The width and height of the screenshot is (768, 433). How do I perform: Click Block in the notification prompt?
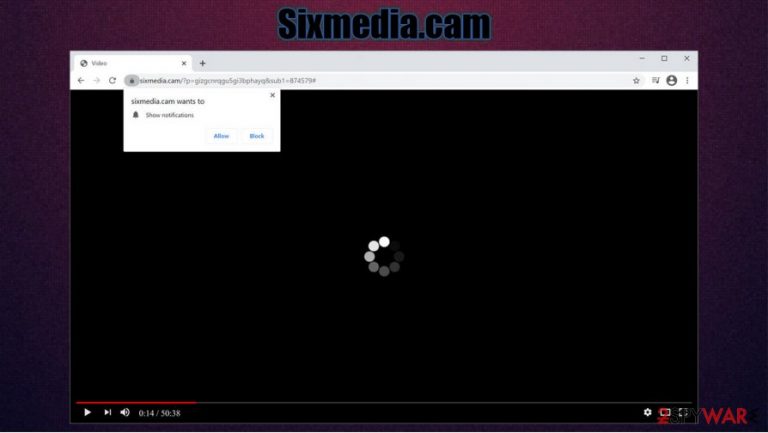257,136
